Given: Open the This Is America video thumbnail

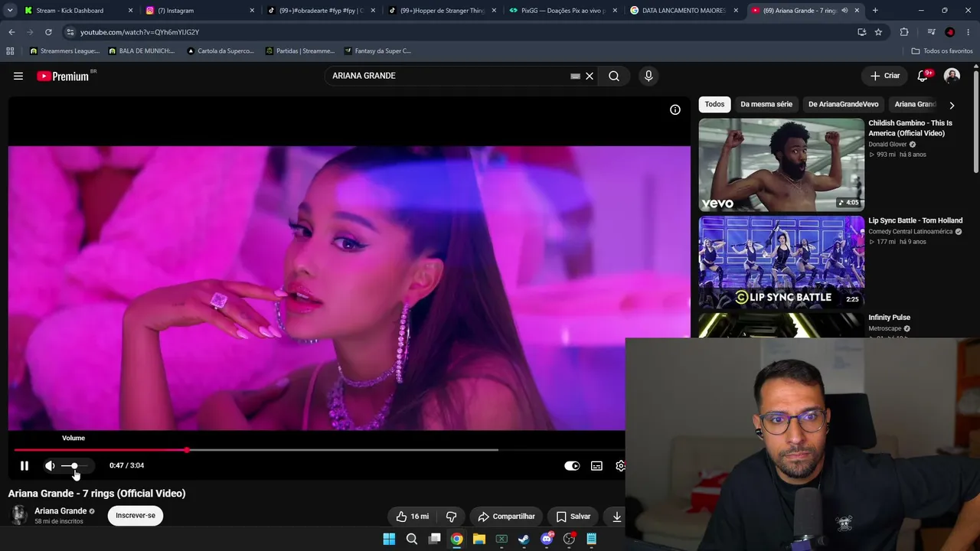Looking at the screenshot, I should tap(781, 165).
